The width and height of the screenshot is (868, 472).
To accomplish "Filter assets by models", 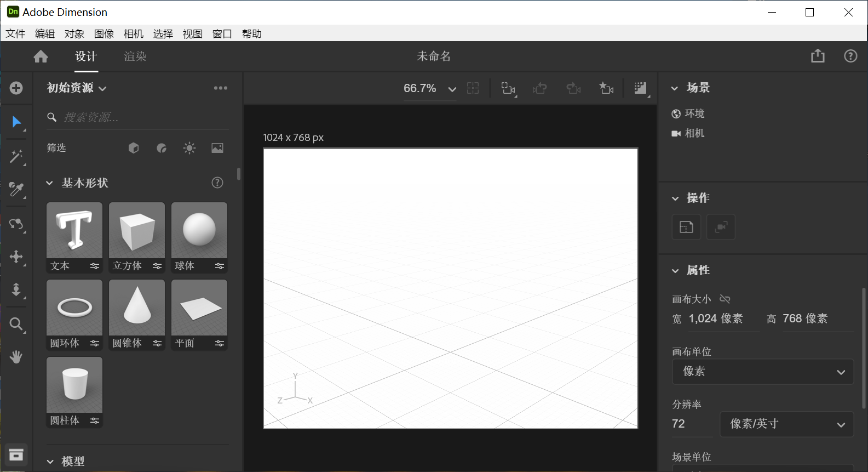I will click(x=134, y=148).
